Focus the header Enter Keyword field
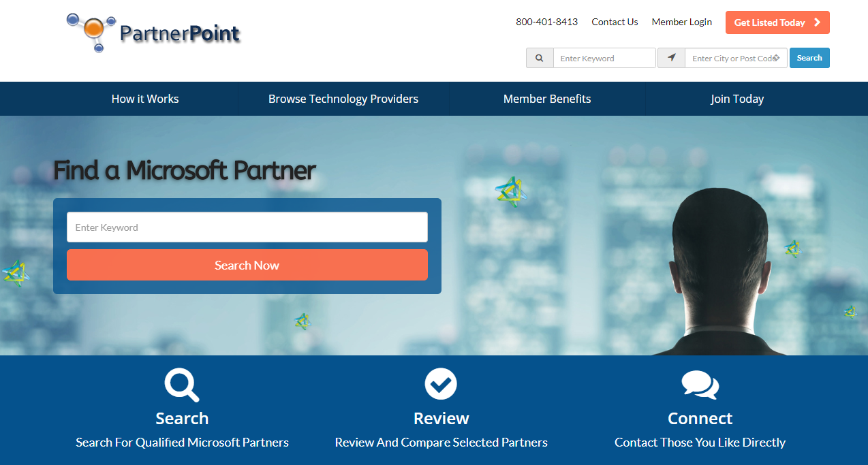 tap(604, 58)
